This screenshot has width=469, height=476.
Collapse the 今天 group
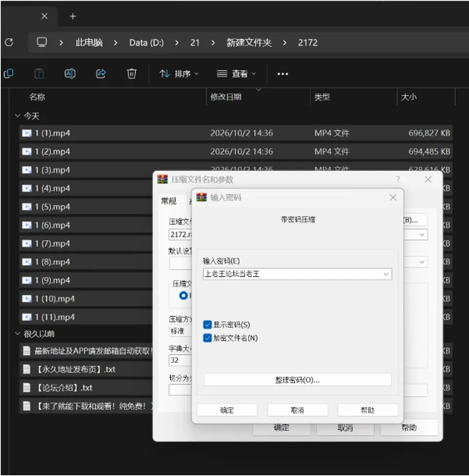coord(18,116)
